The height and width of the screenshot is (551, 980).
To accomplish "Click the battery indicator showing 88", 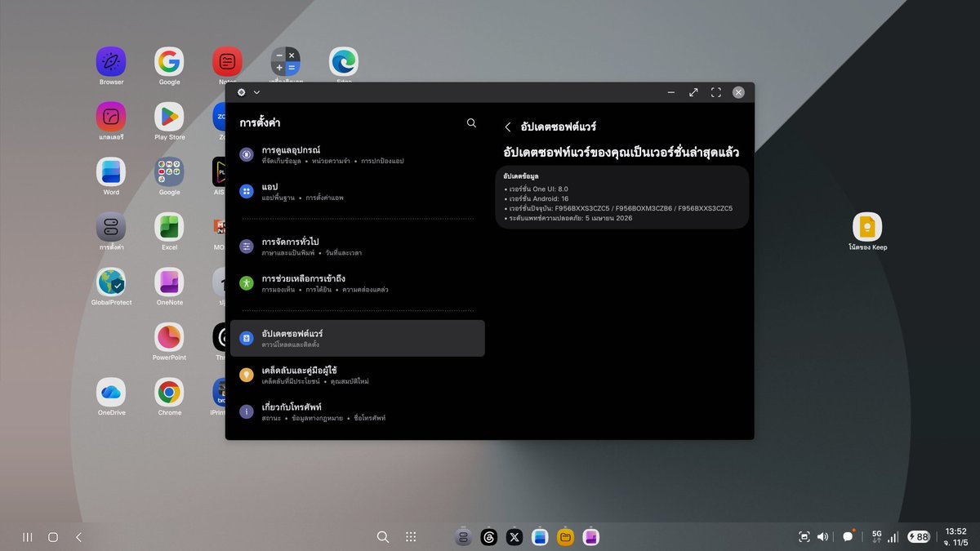I will pyautogui.click(x=919, y=537).
